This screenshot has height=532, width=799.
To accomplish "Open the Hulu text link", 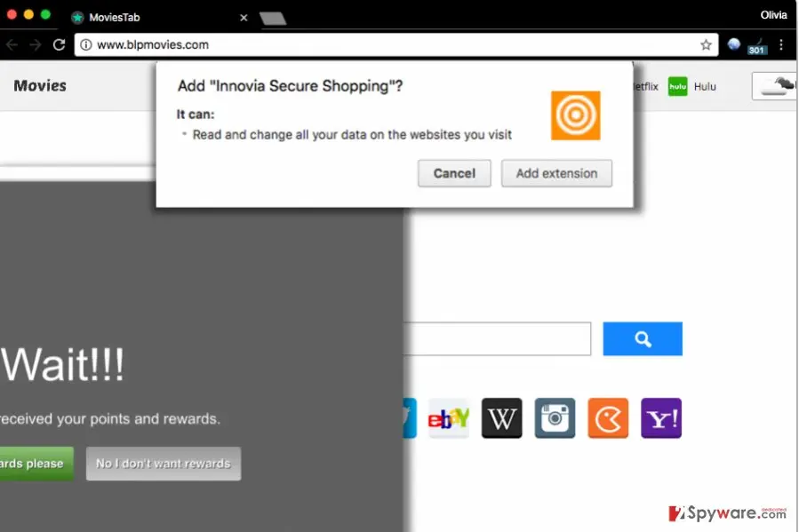I will click(x=705, y=86).
